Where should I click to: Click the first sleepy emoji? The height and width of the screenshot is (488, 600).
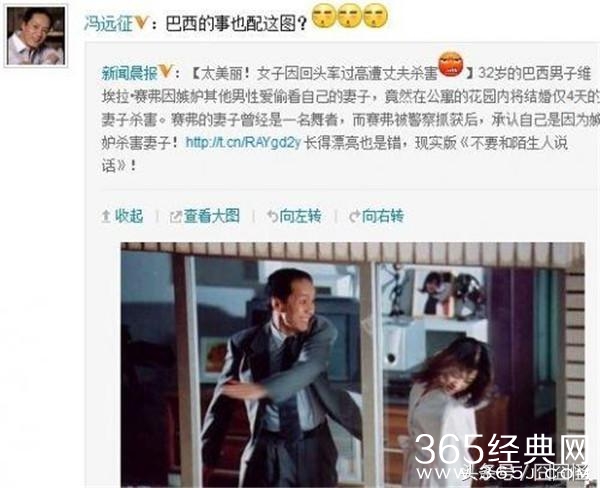click(x=324, y=16)
